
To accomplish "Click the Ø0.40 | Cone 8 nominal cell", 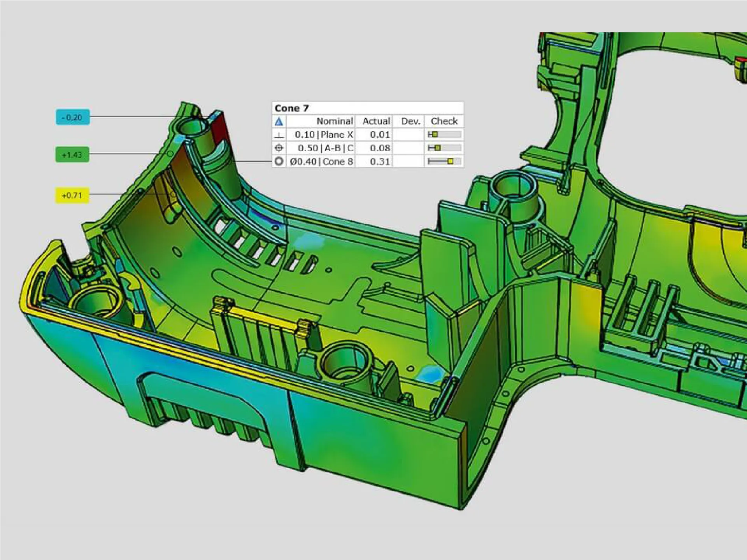I will [x=321, y=161].
